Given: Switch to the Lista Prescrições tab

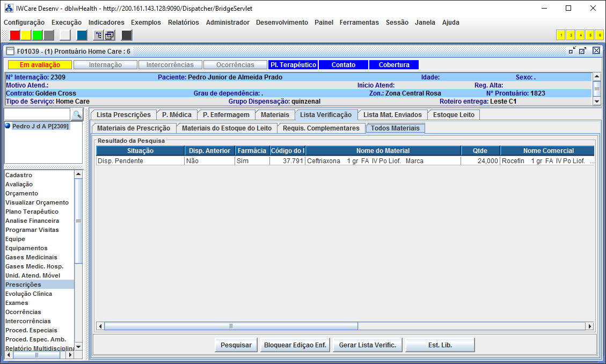Looking at the screenshot, I should pos(123,115).
